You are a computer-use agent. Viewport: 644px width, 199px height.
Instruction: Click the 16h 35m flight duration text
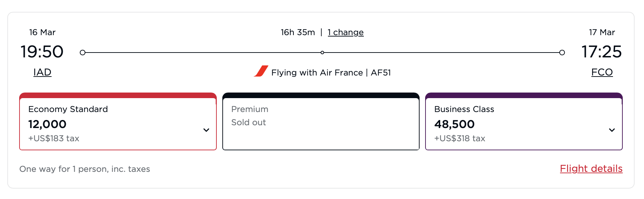tap(298, 32)
